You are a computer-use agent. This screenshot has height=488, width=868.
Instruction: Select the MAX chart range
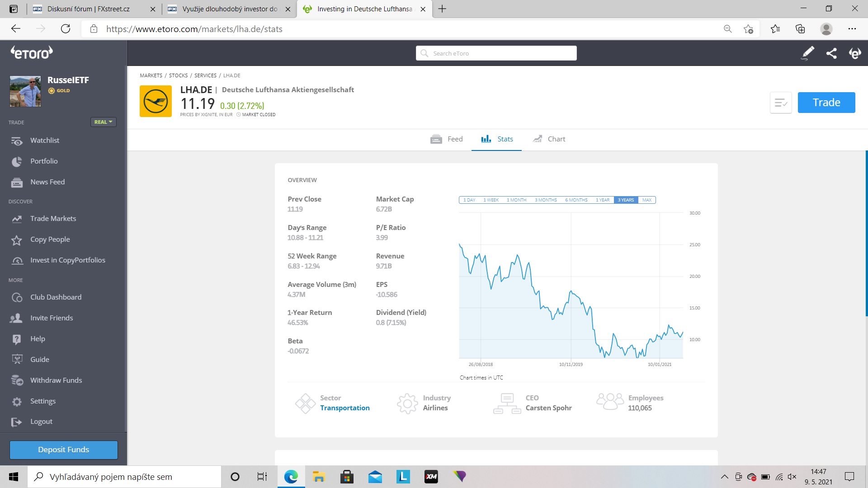[x=646, y=200]
